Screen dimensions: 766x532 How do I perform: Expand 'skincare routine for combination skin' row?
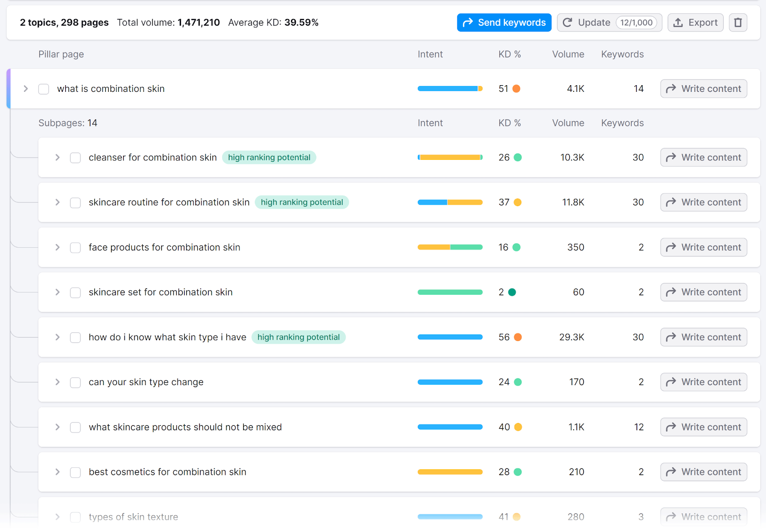point(57,202)
